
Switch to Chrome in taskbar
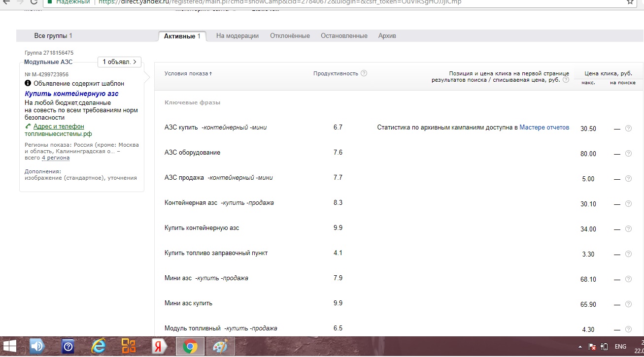click(190, 347)
